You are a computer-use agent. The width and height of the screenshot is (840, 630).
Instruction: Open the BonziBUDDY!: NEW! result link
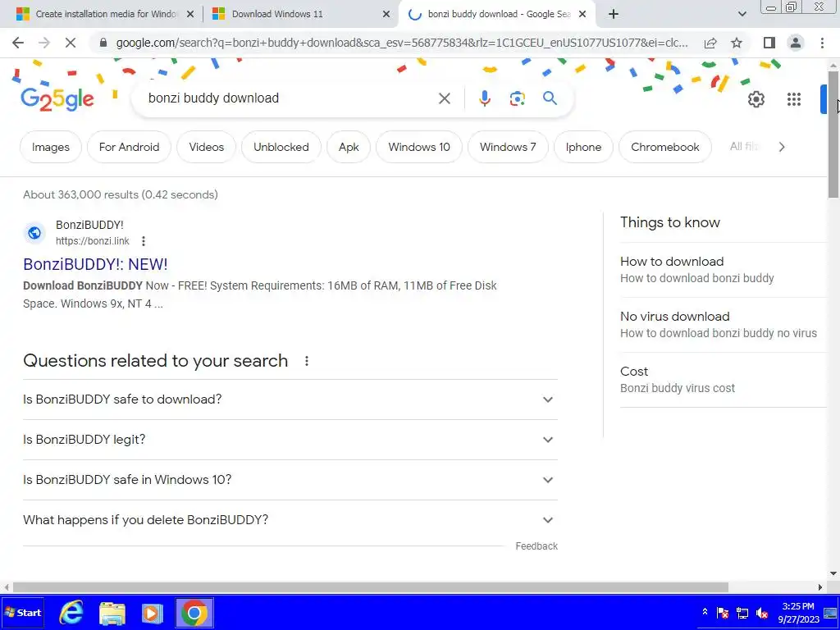point(95,264)
